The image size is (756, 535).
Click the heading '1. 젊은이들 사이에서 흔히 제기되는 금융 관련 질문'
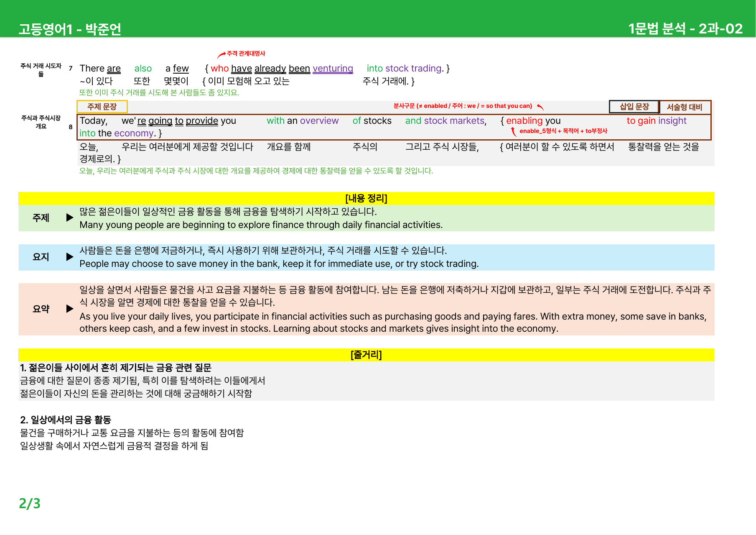(x=116, y=368)
